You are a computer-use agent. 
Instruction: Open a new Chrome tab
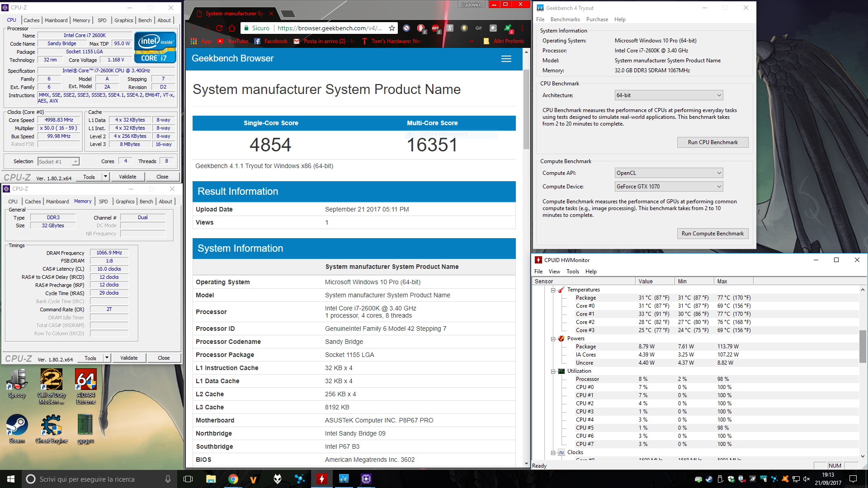tap(288, 14)
